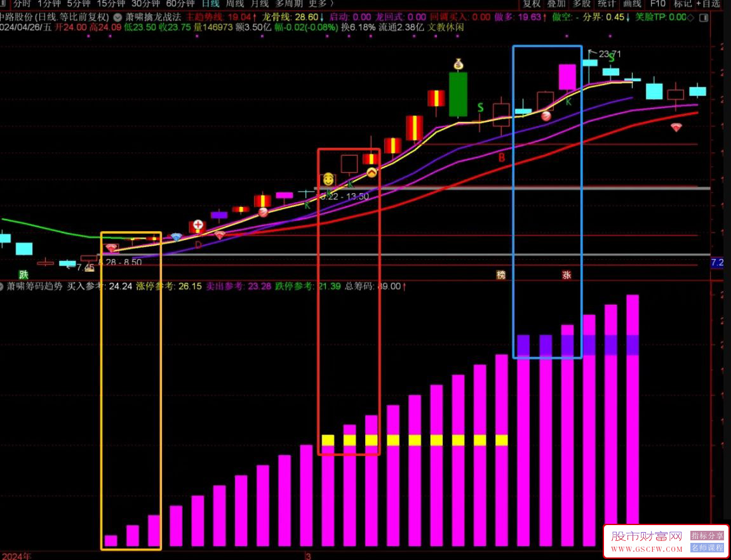Click the 跌停参考 21.39 value
This screenshot has height=560, width=731.
point(330,286)
